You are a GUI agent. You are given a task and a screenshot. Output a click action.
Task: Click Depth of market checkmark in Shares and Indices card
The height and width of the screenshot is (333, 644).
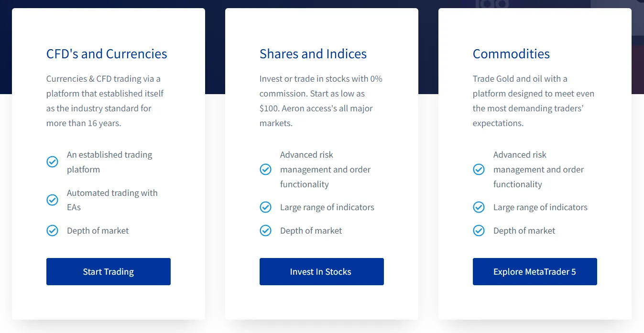(x=265, y=231)
